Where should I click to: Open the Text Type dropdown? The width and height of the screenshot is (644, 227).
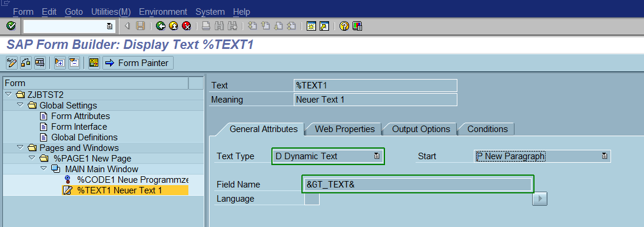point(376,156)
